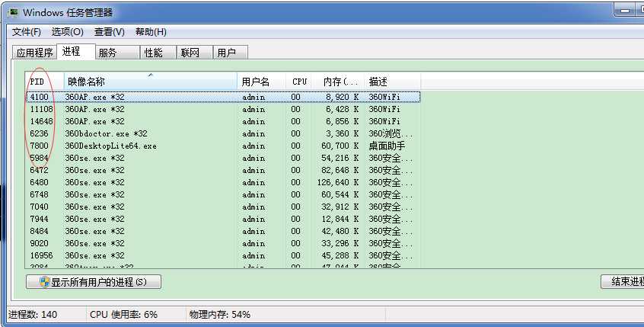Click memory value 60,700 K
The image size is (644, 327).
pyautogui.click(x=340, y=146)
